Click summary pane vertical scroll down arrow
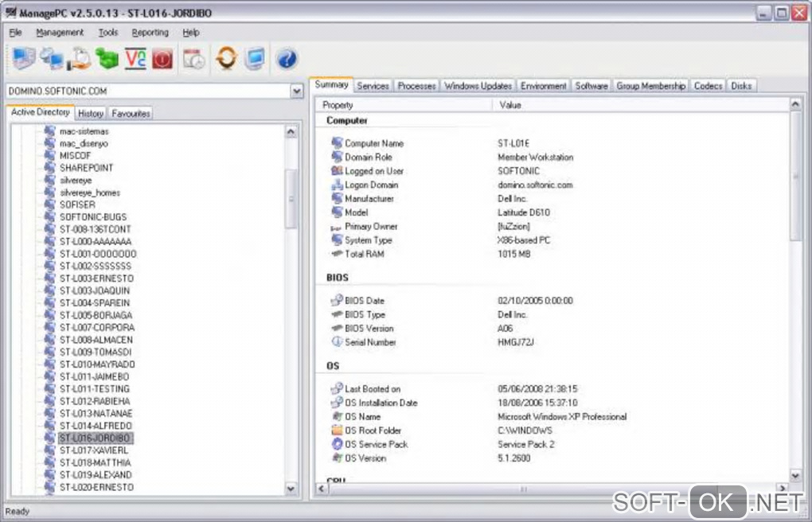812x522 pixels. [x=795, y=475]
